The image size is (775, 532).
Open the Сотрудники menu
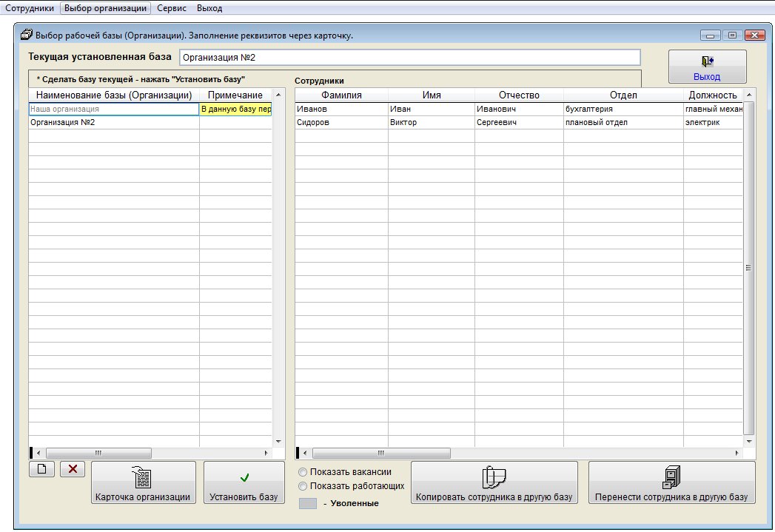tap(30, 8)
